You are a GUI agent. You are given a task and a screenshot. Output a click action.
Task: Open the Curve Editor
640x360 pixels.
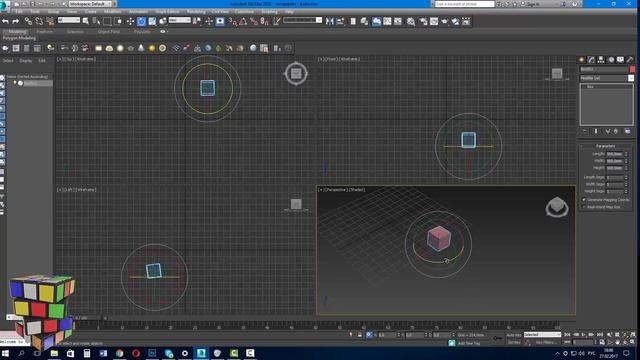tap(387, 21)
